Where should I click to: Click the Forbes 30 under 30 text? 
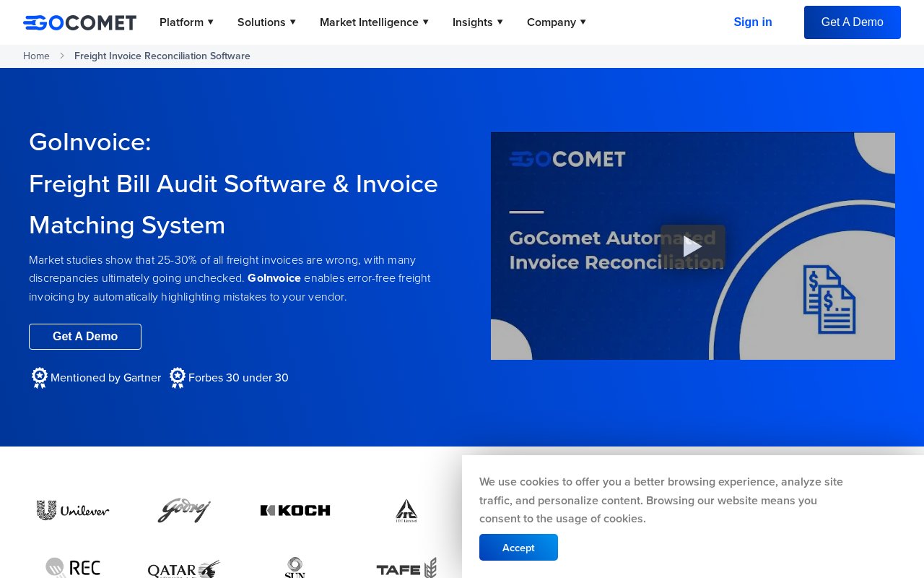238,378
